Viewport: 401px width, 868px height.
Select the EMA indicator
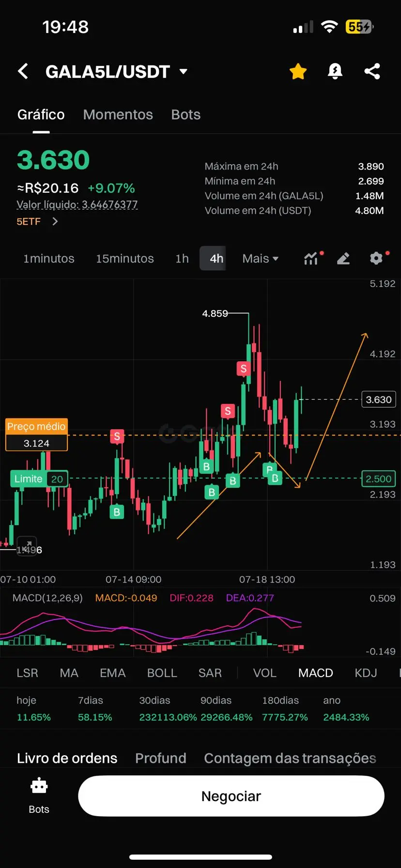coord(113,673)
